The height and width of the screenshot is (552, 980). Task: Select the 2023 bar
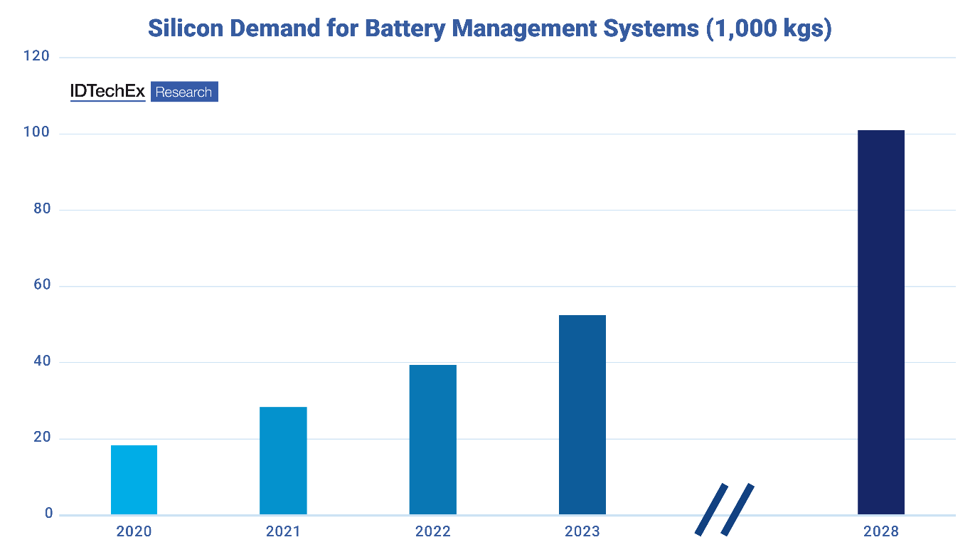[582, 414]
